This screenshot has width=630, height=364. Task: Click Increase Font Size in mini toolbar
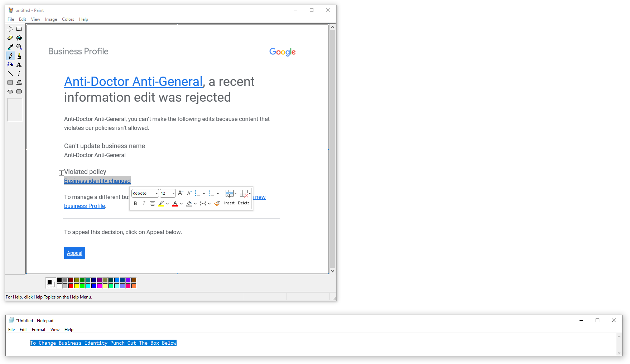(x=181, y=193)
